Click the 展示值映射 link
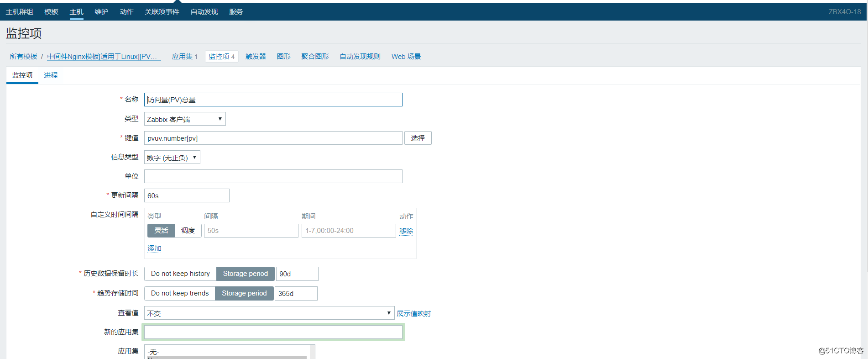This screenshot has height=359, width=868. coord(413,313)
